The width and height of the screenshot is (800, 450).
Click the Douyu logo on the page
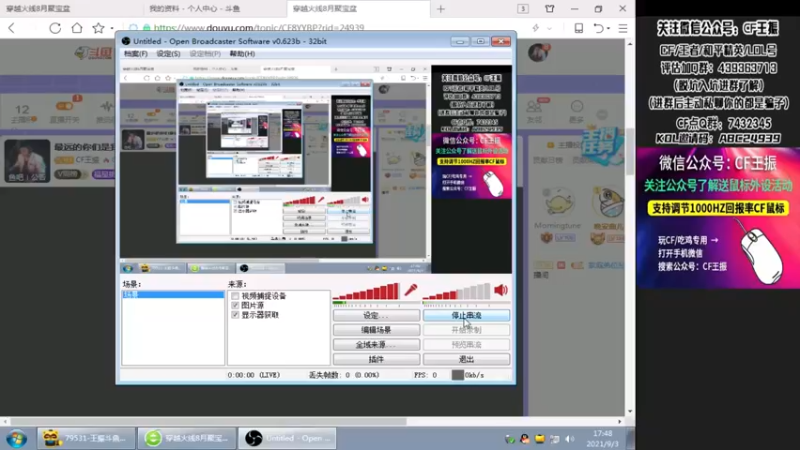pyautogui.click(x=93, y=53)
